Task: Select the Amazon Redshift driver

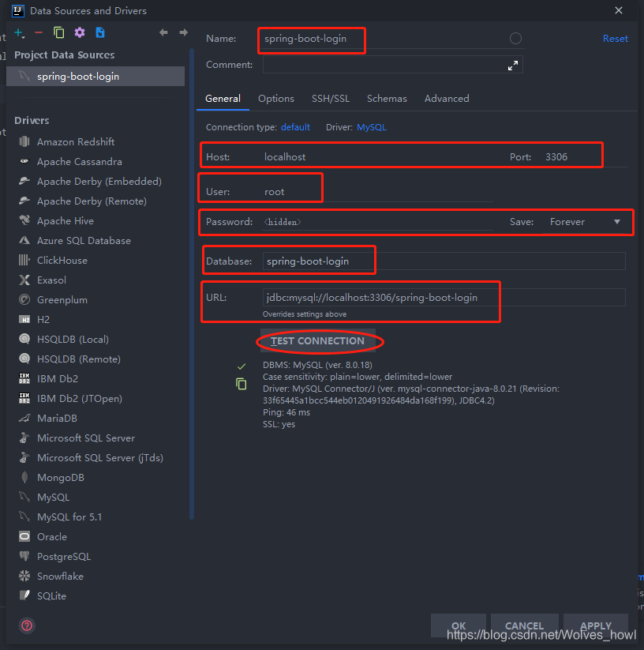Action: point(76,142)
